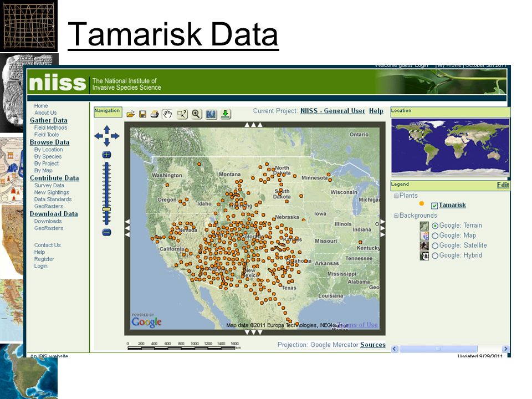Select the pan hand tool
Screen dimensions: 532x399
coord(167,114)
